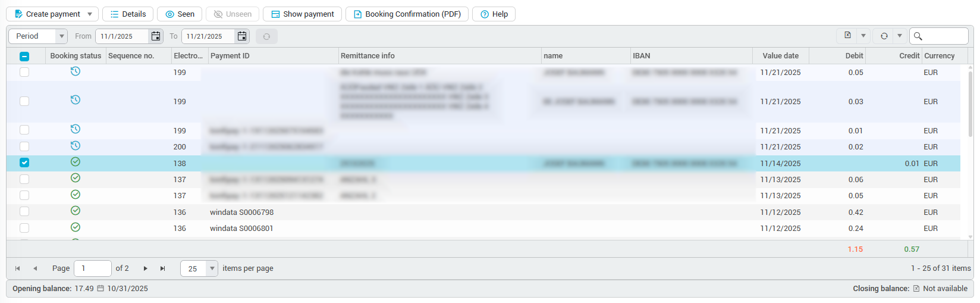The height and width of the screenshot is (303, 980).
Task: Expand the Period dropdown
Action: 61,36
